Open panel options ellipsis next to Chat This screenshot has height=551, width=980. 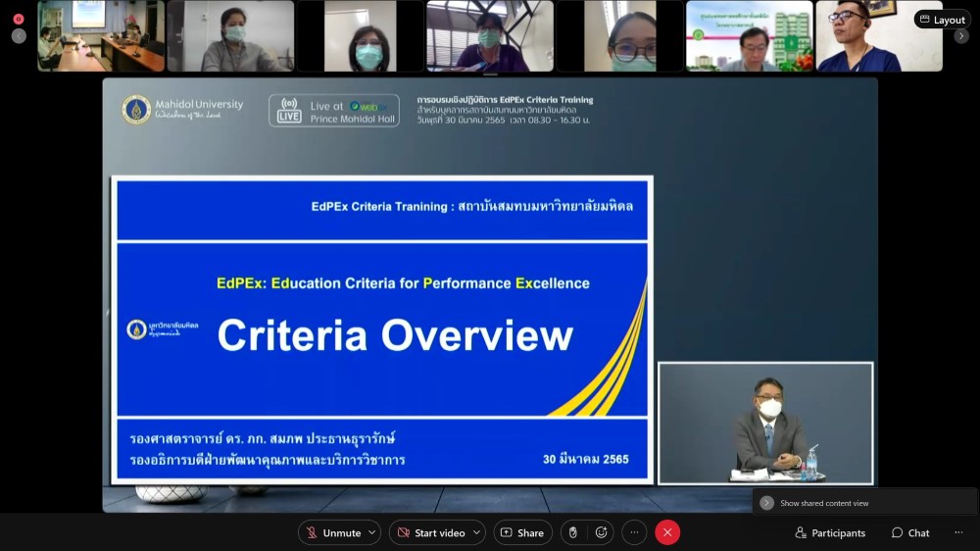(958, 532)
